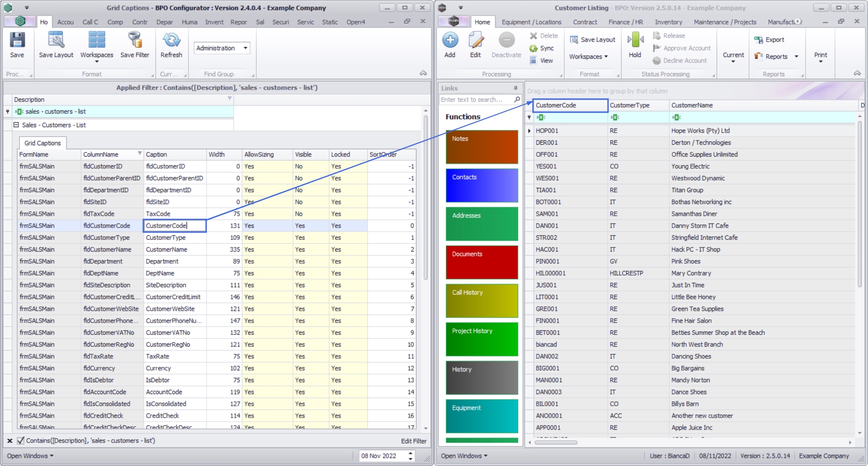Click the red Documents function tile
The width and height of the screenshot is (868, 466).
(482, 262)
